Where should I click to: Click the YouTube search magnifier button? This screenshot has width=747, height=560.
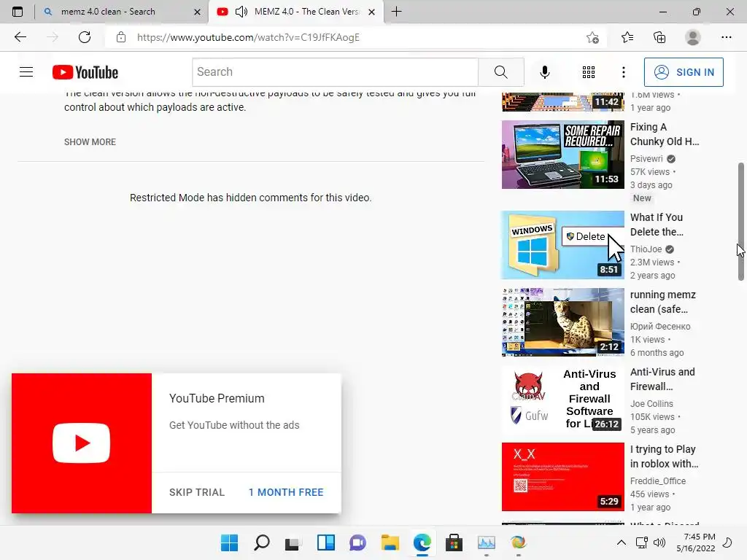pyautogui.click(x=500, y=72)
